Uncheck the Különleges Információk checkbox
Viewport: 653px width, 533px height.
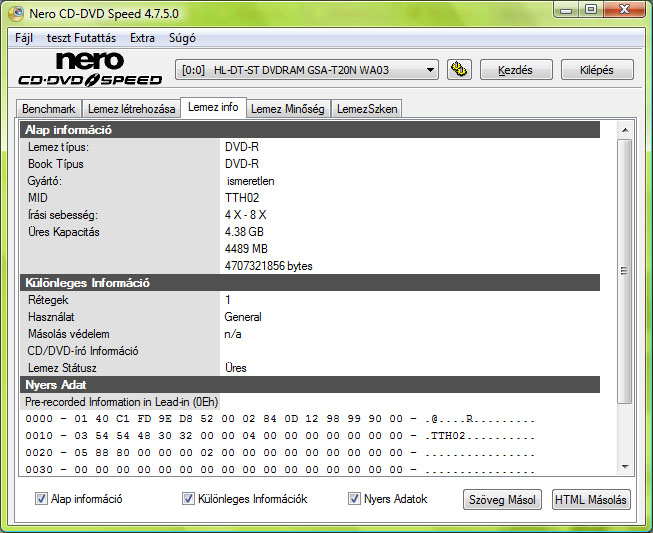pyautogui.click(x=188, y=498)
